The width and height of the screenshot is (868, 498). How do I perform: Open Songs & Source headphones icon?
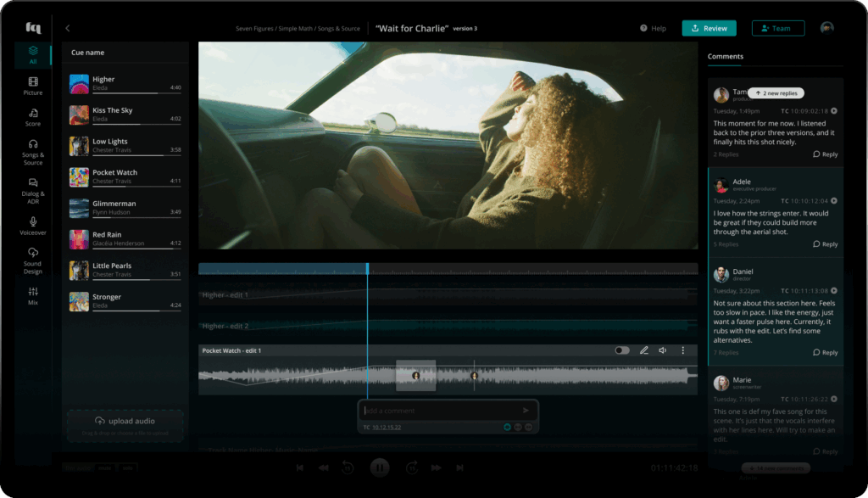point(33,151)
